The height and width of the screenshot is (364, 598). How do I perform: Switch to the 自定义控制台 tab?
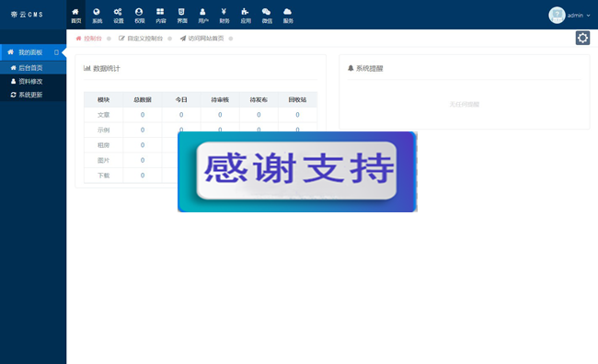point(141,38)
